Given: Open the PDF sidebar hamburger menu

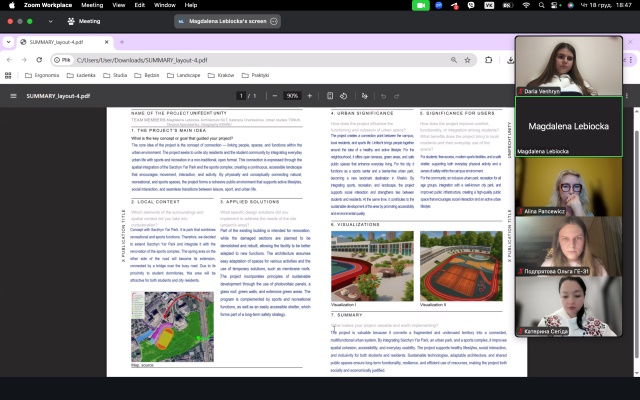Looking at the screenshot, I should [14, 96].
